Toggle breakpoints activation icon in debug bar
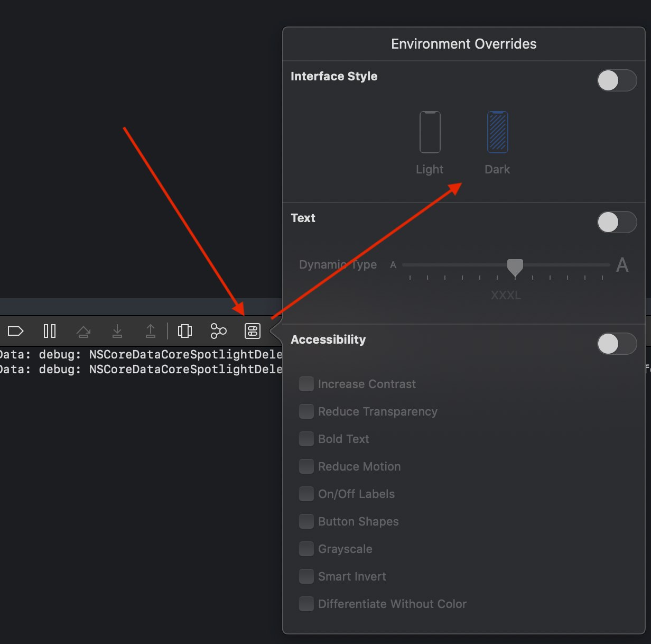Screen dimensions: 651x644 [16, 332]
